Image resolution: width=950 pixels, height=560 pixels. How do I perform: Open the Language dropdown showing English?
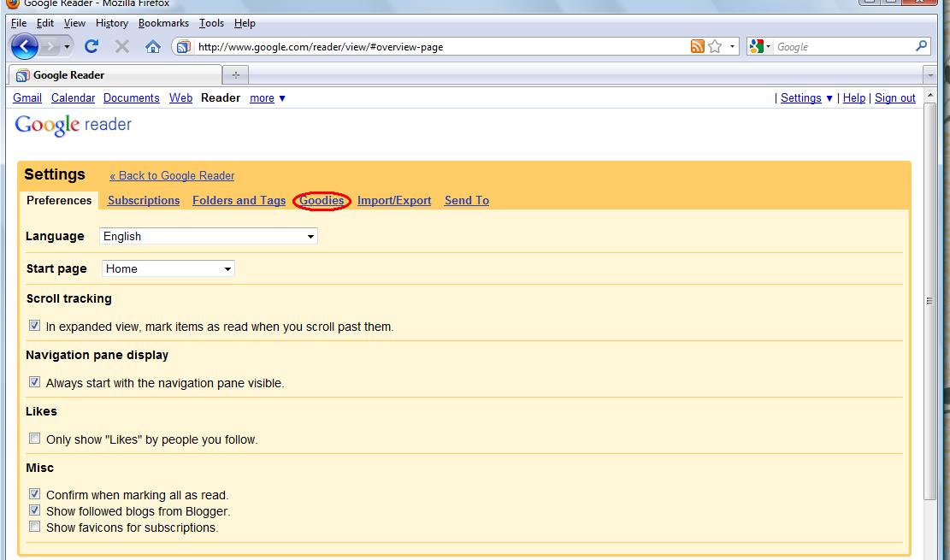pyautogui.click(x=209, y=236)
